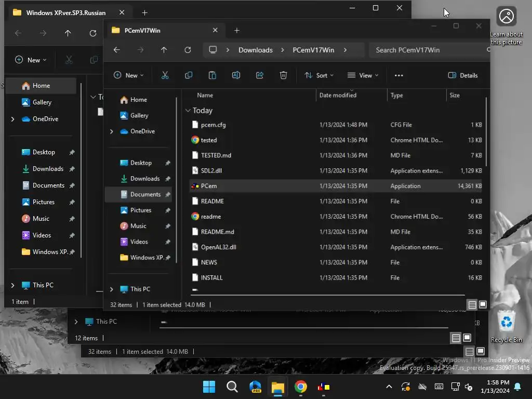Add new tab in Windows XP window

tap(144, 13)
